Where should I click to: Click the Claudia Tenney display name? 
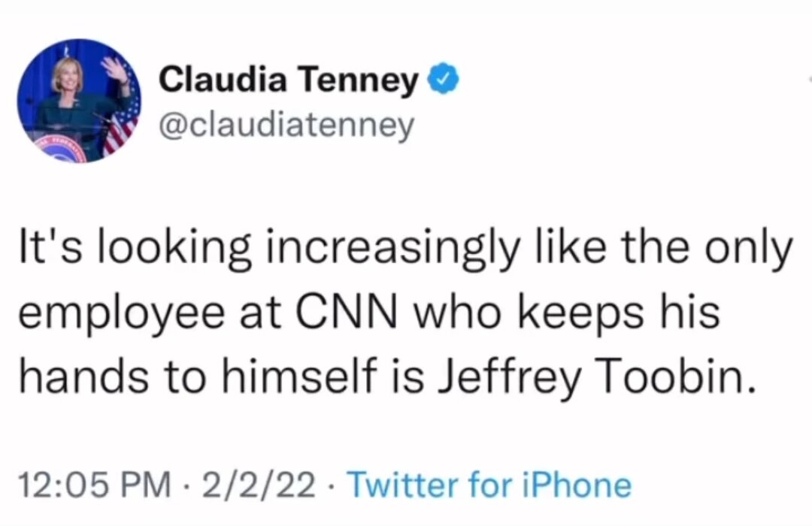click(288, 79)
